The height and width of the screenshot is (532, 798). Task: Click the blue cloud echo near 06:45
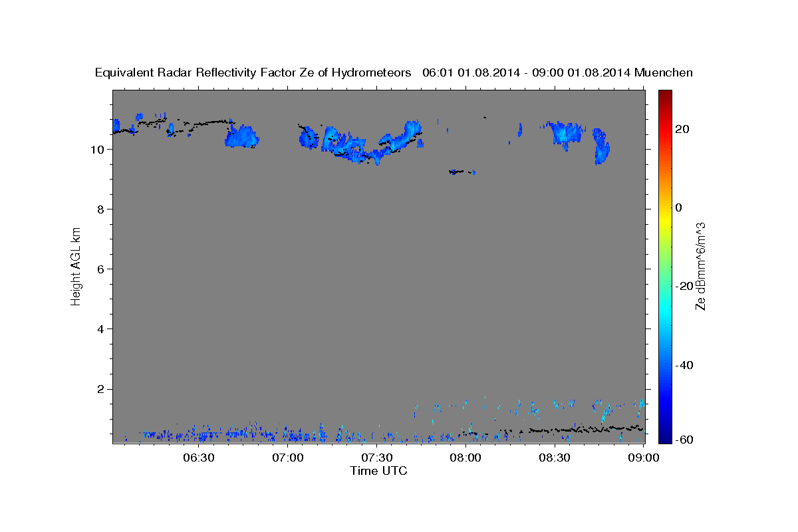point(241,136)
